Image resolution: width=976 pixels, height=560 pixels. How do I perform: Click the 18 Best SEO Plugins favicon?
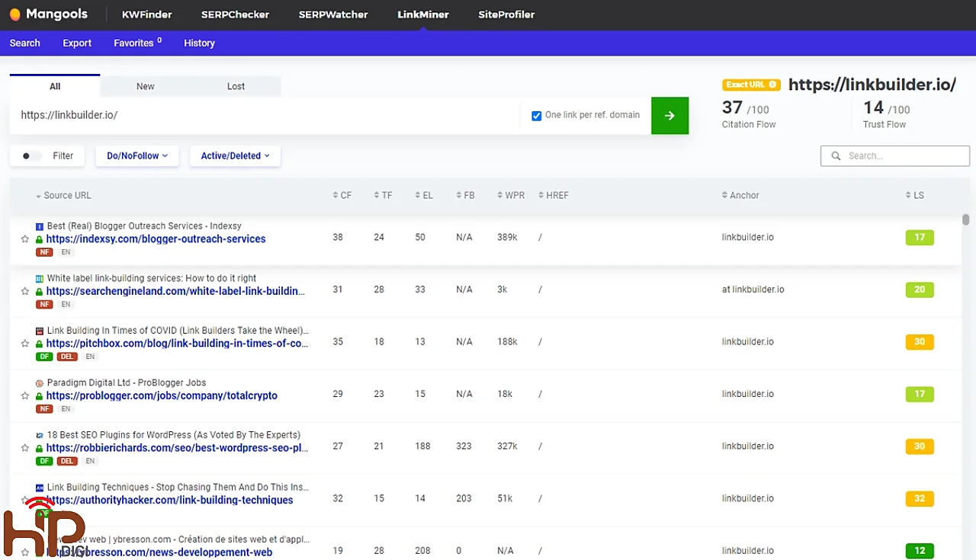pyautogui.click(x=40, y=435)
